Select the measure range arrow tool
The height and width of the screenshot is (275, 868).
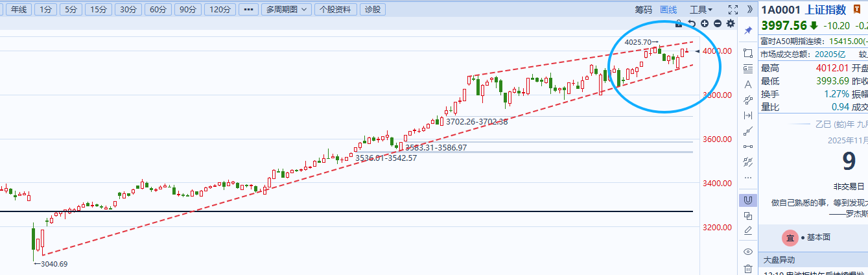click(x=748, y=115)
